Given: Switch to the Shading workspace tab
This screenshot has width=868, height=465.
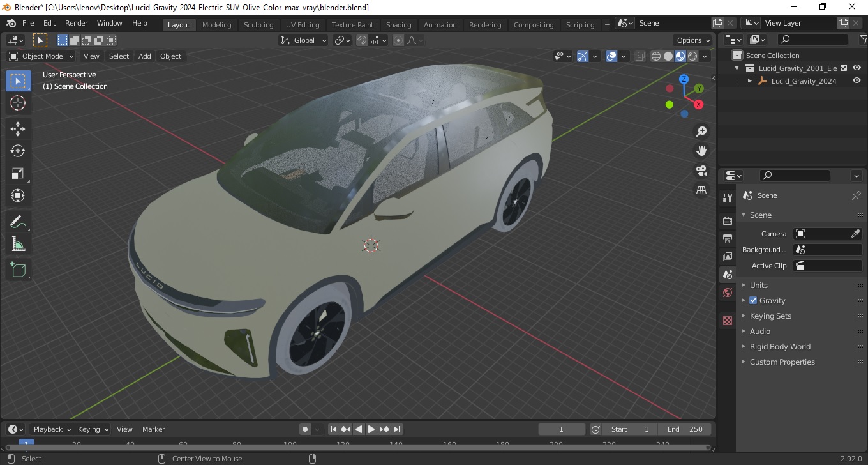Looking at the screenshot, I should click(x=399, y=25).
